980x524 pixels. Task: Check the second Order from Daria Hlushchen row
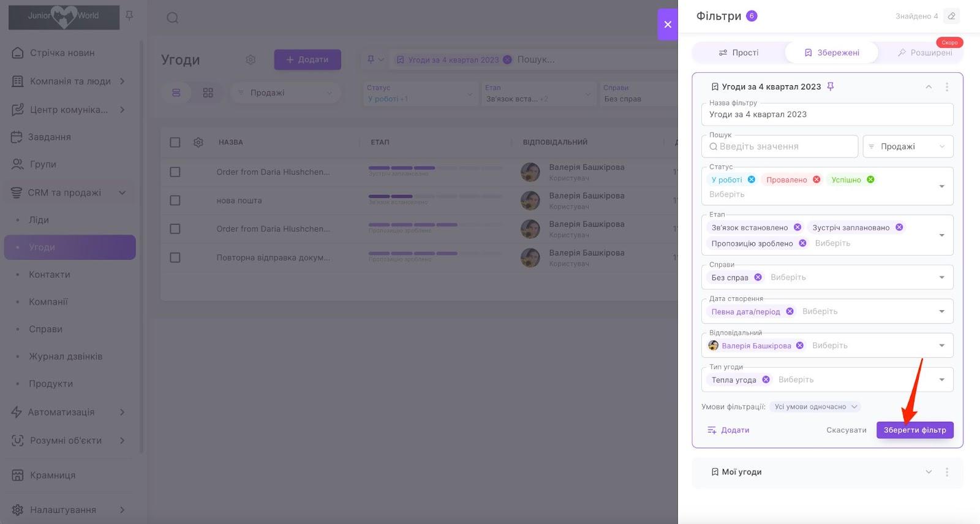[x=175, y=229]
